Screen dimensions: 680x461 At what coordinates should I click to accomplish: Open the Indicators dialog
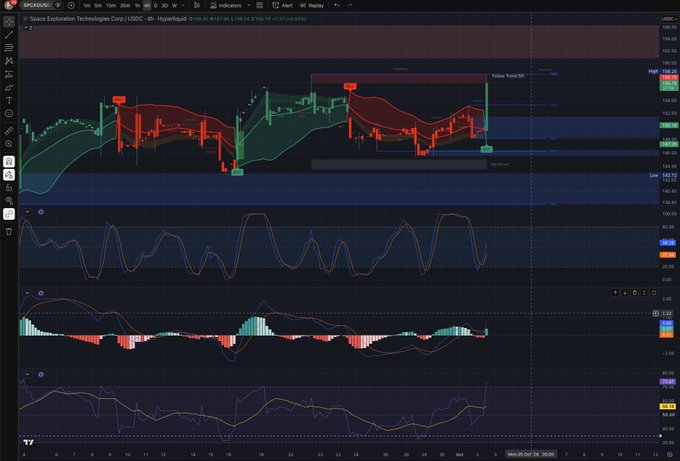click(x=226, y=6)
